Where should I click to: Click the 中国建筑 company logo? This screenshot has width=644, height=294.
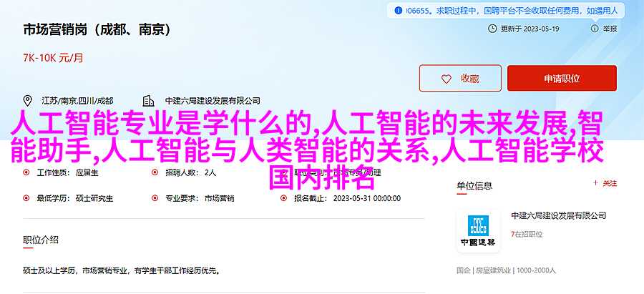[478, 230]
